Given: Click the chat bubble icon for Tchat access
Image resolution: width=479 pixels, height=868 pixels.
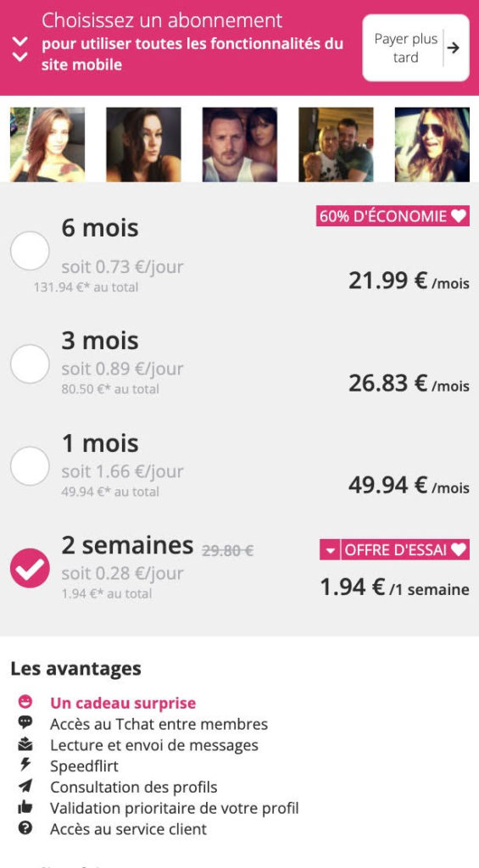Looking at the screenshot, I should pos(25,722).
